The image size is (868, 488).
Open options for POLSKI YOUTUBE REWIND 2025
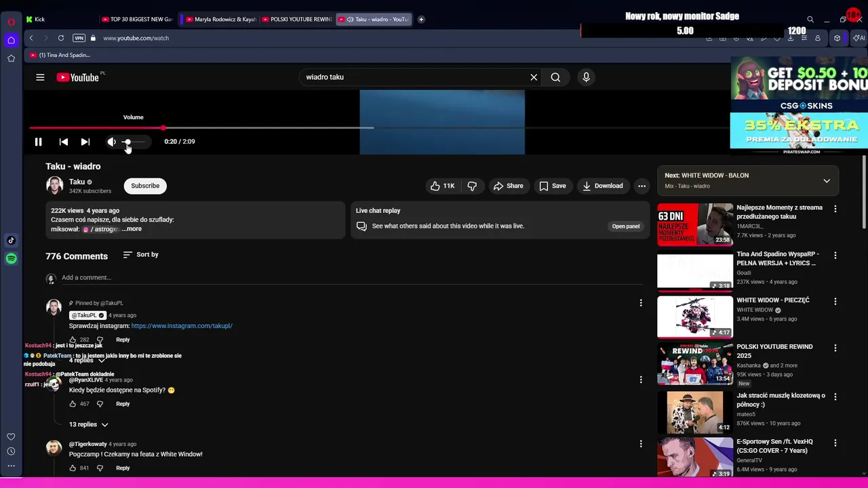click(x=835, y=348)
